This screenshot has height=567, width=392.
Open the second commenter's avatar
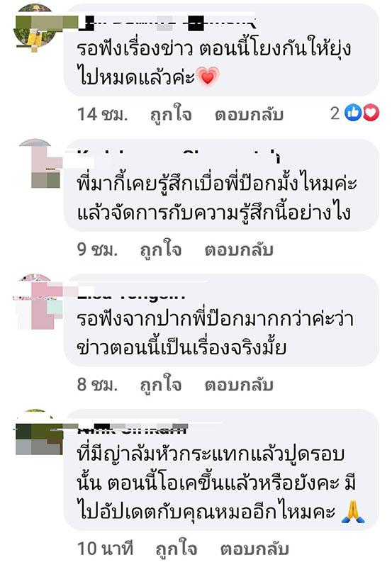tap(40, 164)
